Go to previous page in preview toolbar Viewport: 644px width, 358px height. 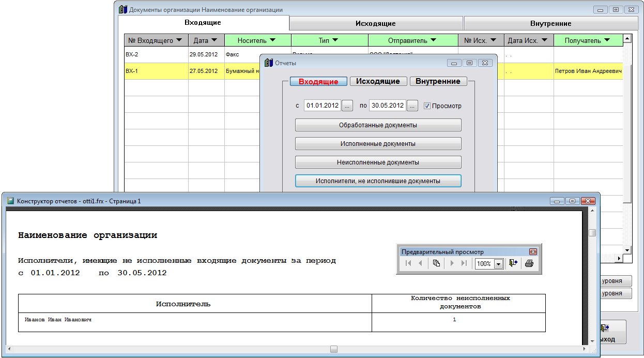(420, 263)
